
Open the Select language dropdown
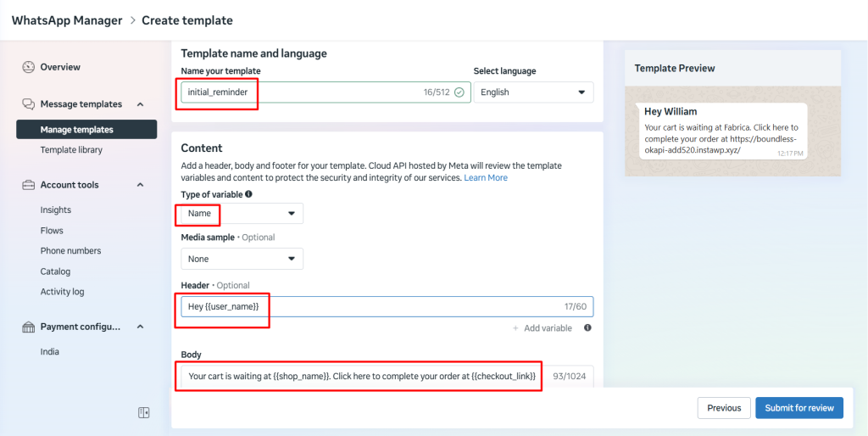[x=533, y=92]
